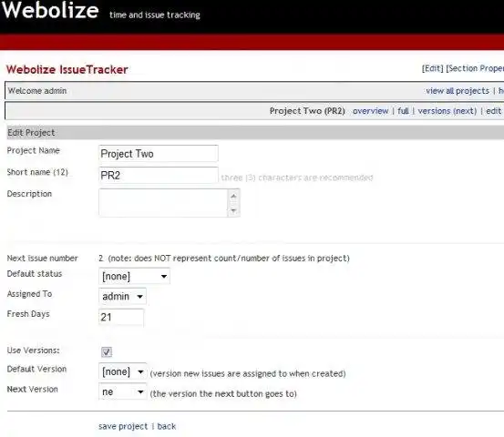Click the Webolize IssueTracker heading
Screen dimensions: 504x437
[x=67, y=70]
